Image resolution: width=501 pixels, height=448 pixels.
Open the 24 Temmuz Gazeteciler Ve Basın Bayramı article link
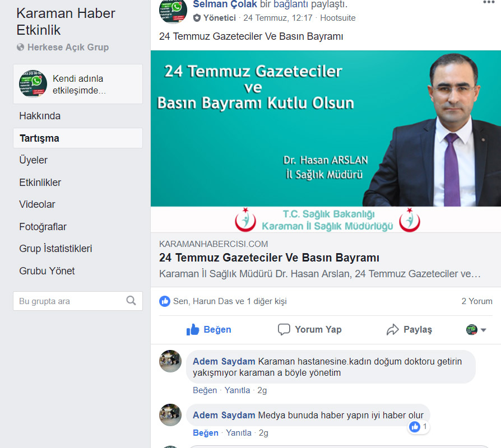[269, 258]
